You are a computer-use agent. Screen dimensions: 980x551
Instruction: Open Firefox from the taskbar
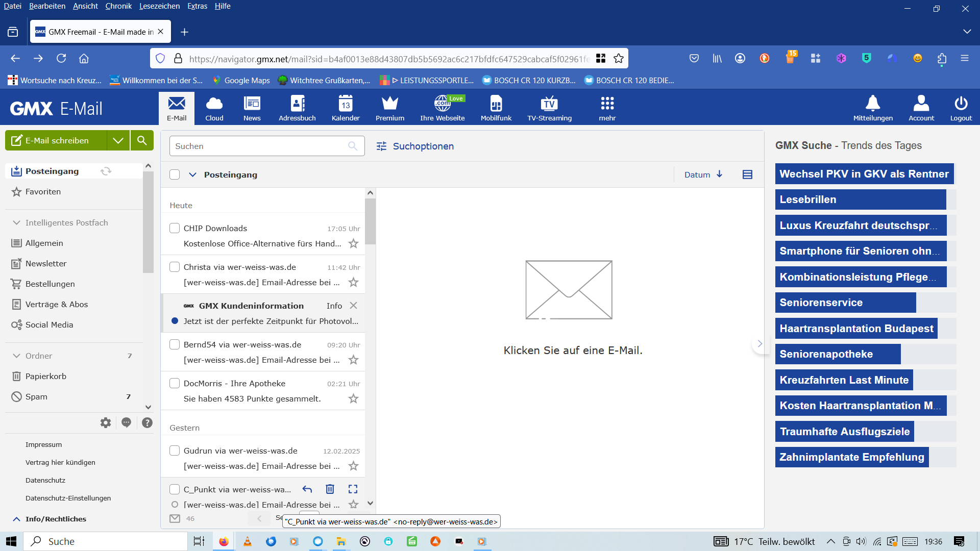[x=224, y=541]
